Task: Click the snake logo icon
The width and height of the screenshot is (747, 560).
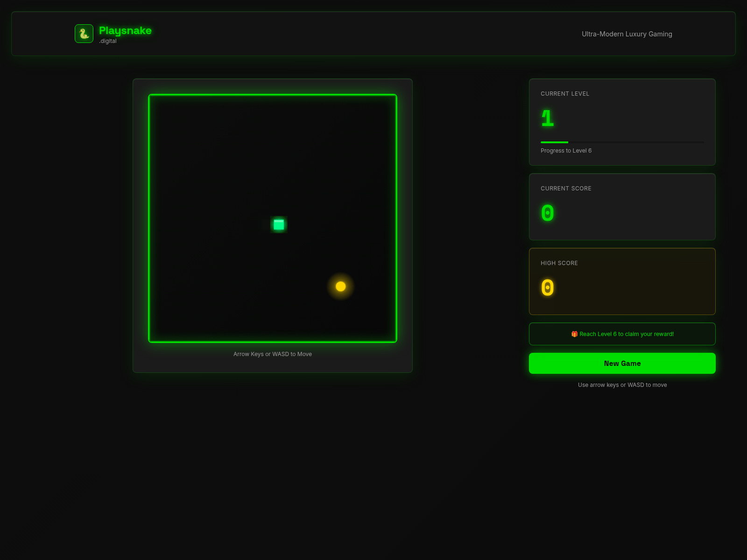Action: [x=84, y=34]
